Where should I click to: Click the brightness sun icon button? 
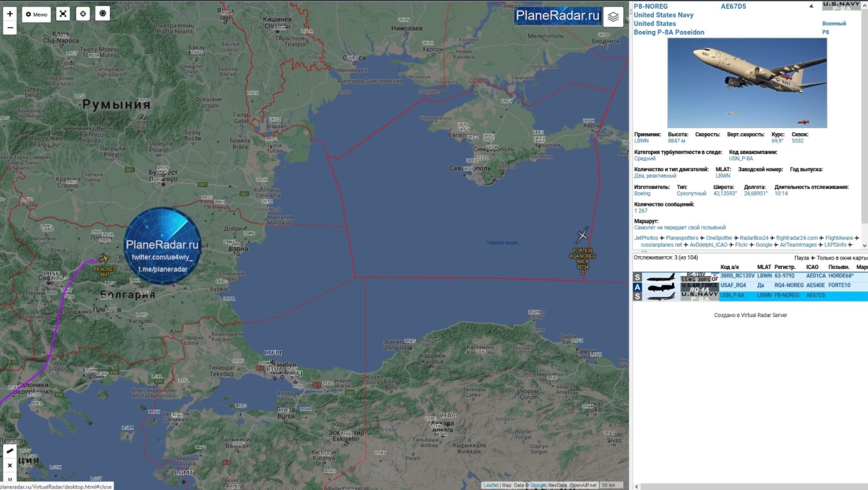point(103,14)
